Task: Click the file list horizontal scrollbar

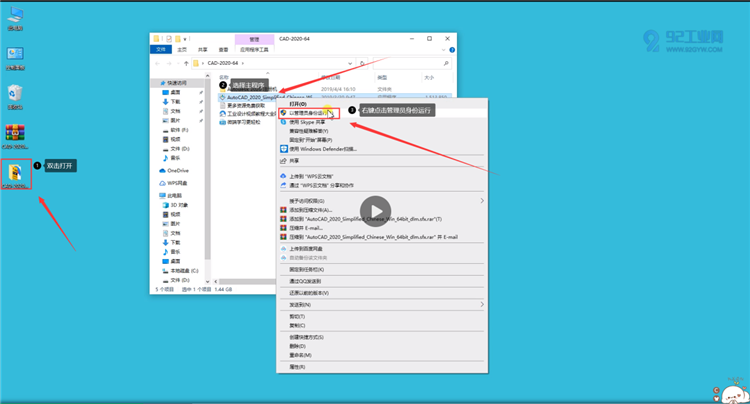Action: tap(246, 282)
